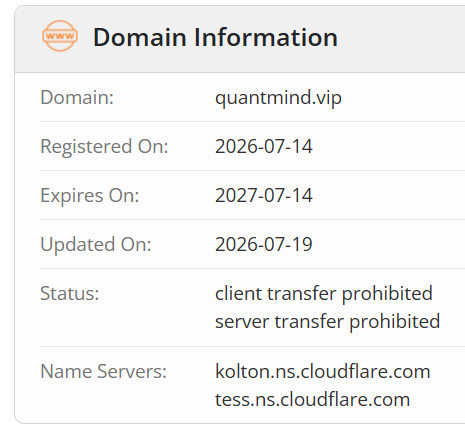Screen dimensions: 465x439
Task: Click the orange www globe icon
Action: click(60, 36)
